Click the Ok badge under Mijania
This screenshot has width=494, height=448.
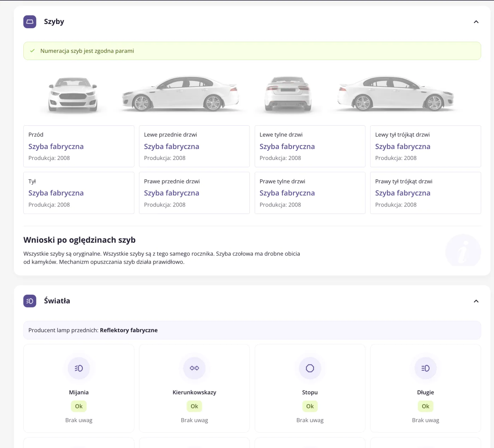79,406
